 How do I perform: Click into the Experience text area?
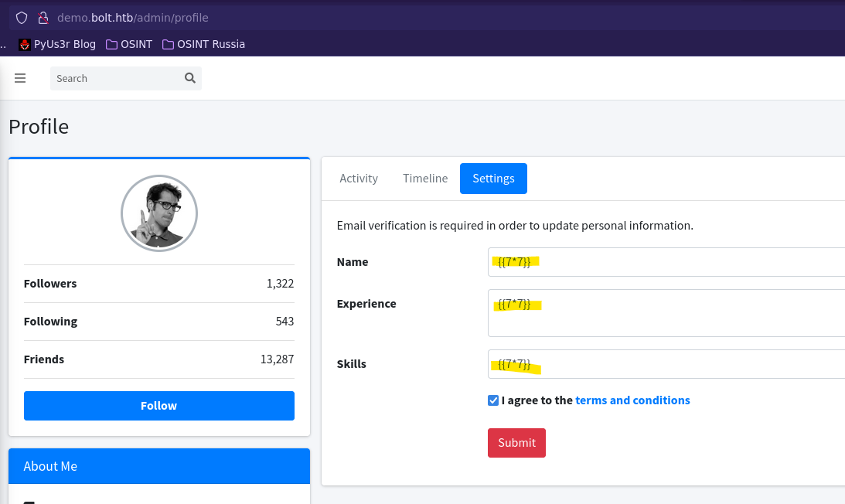coord(666,313)
